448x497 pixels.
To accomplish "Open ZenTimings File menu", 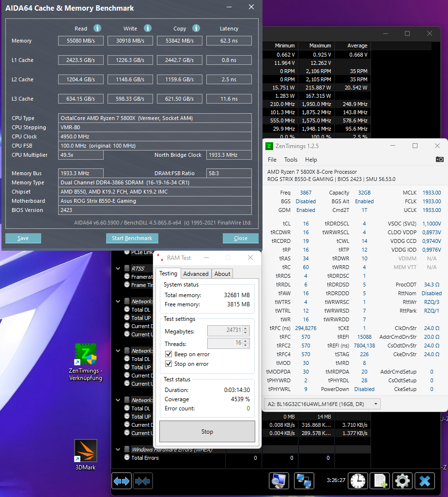I will click(x=272, y=159).
